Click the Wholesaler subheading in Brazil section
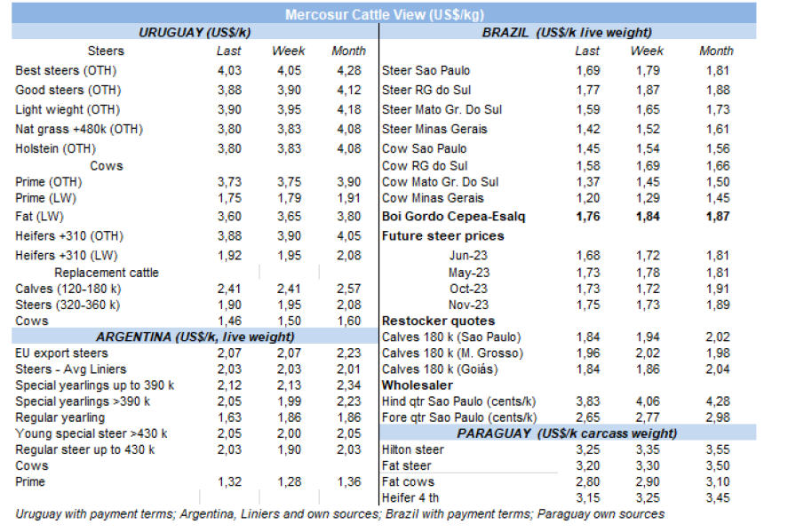This screenshot has height=532, width=788. click(417, 385)
